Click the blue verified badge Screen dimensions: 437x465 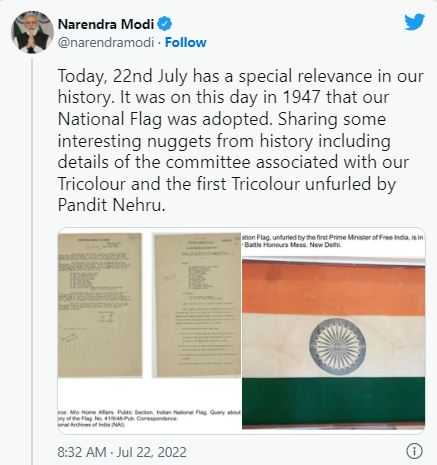[165, 24]
